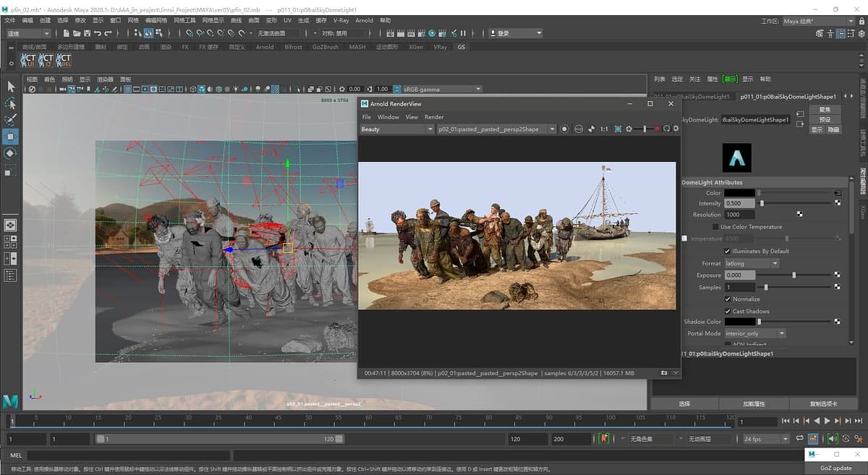This screenshot has height=475, width=868.
Task: Click the Redo arrow icon
Action: [108, 33]
